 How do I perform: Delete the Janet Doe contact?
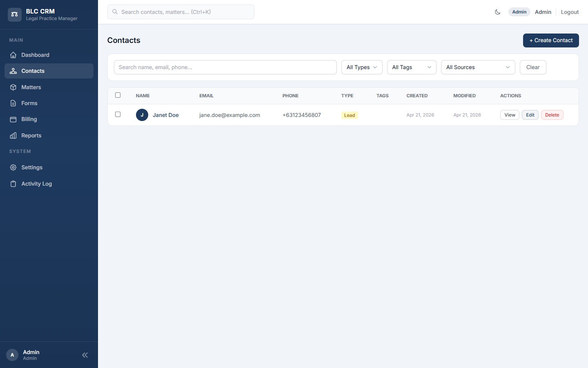(552, 115)
